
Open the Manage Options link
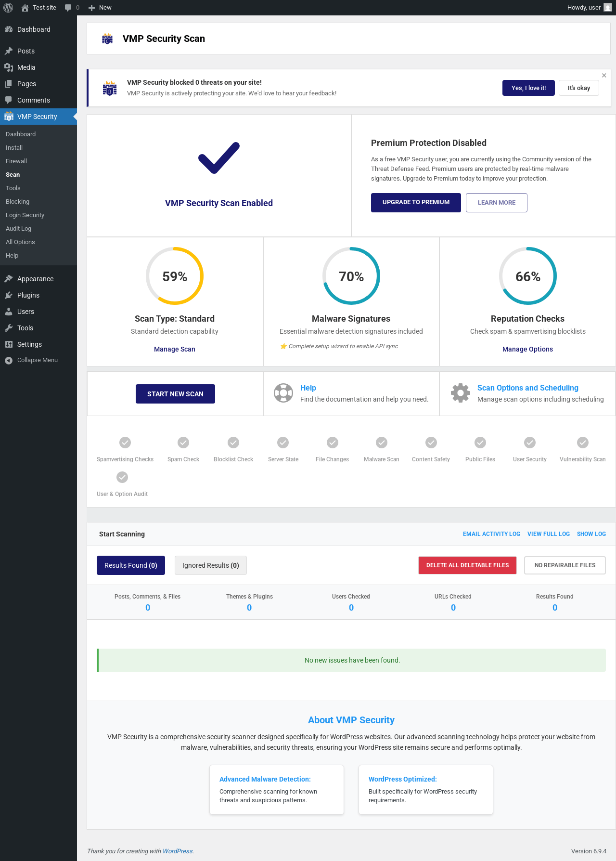point(528,349)
